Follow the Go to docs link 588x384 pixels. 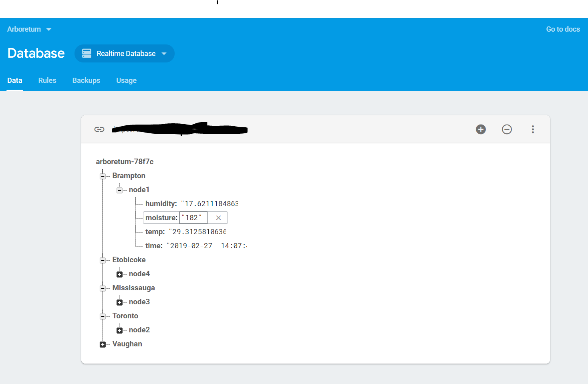(x=563, y=29)
